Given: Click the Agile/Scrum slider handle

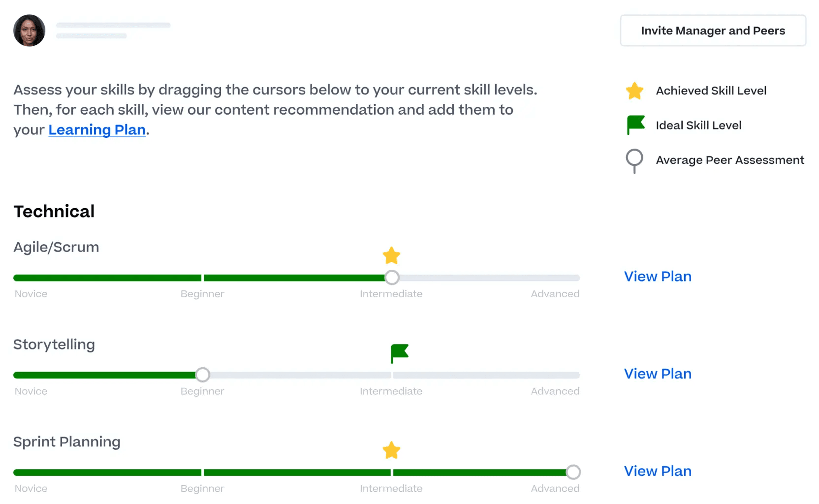Looking at the screenshot, I should coord(392,277).
